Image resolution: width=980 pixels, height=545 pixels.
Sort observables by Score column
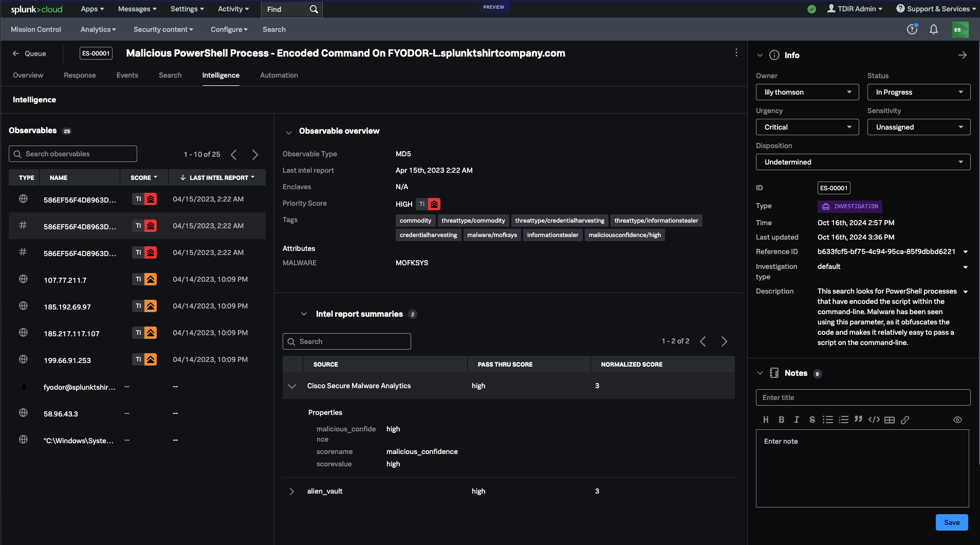(144, 177)
